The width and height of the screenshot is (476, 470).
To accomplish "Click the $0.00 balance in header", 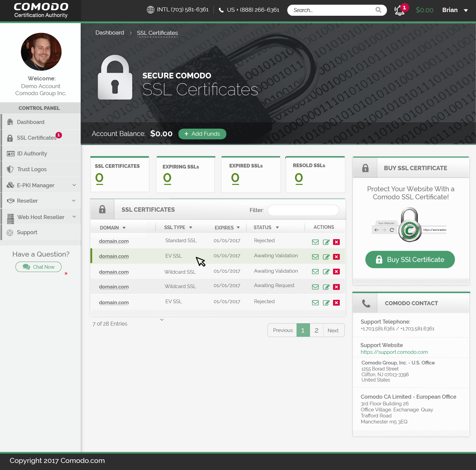I will point(424,10).
